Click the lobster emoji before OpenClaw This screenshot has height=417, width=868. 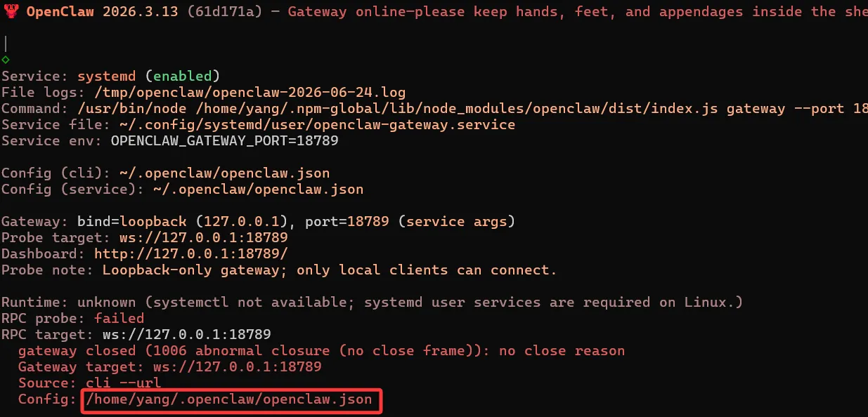point(11,12)
